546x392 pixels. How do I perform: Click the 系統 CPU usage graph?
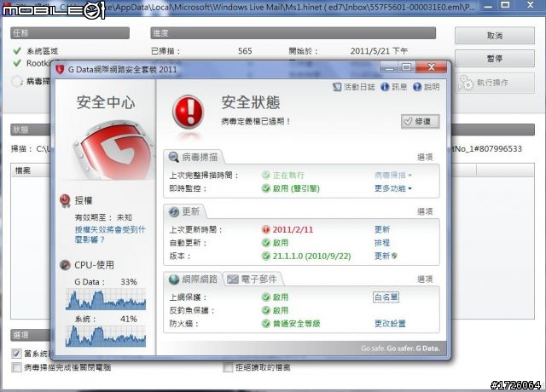[106, 336]
